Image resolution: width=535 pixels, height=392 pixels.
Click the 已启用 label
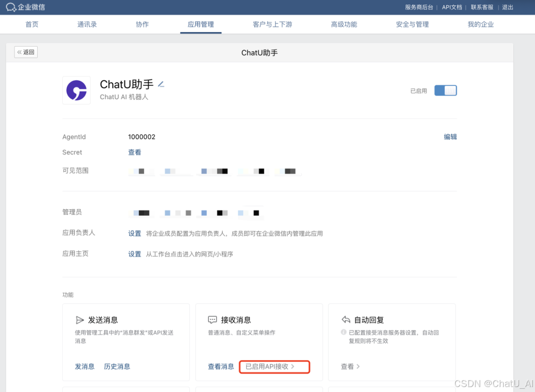point(419,91)
